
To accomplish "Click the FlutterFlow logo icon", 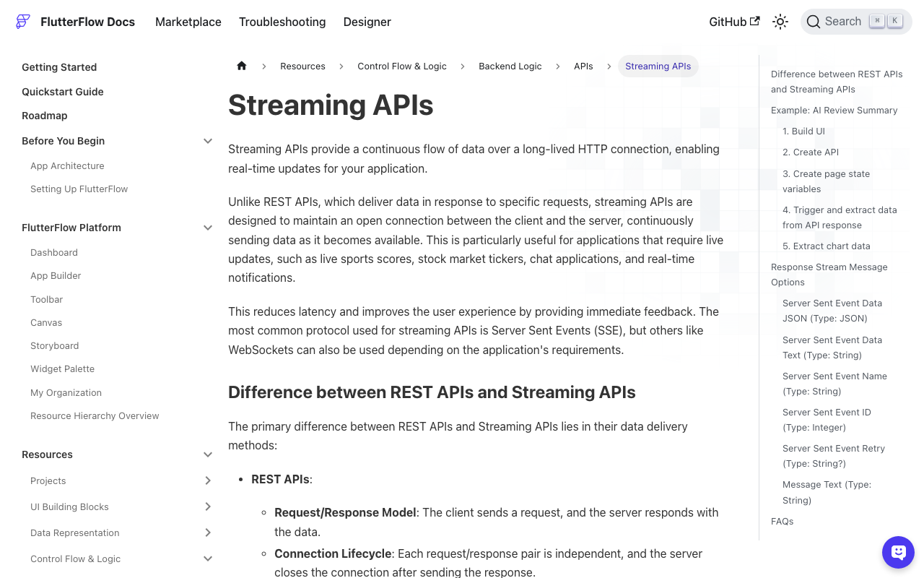I will pyautogui.click(x=23, y=22).
